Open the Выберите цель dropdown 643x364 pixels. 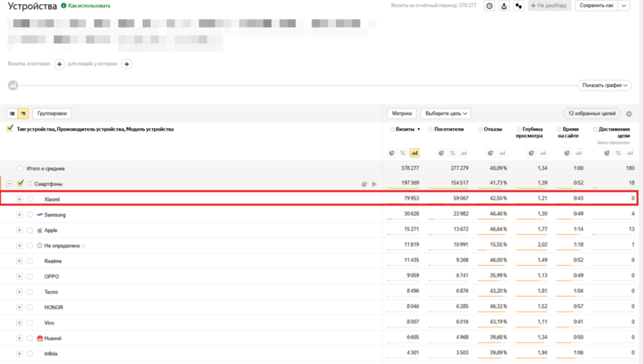[x=446, y=114]
